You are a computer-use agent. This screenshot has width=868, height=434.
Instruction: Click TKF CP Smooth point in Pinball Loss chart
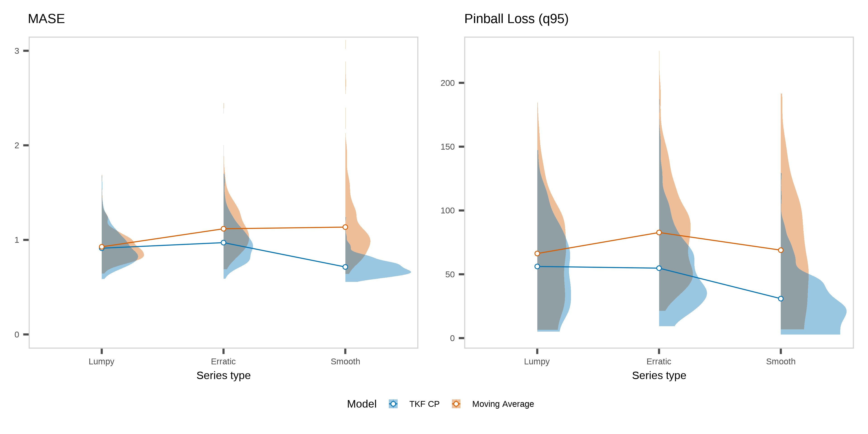click(780, 299)
